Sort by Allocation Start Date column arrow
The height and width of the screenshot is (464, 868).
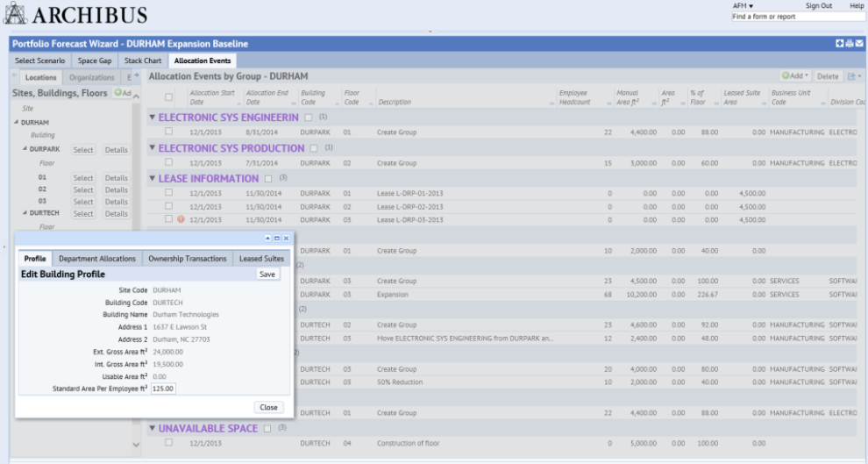pyautogui.click(x=238, y=104)
